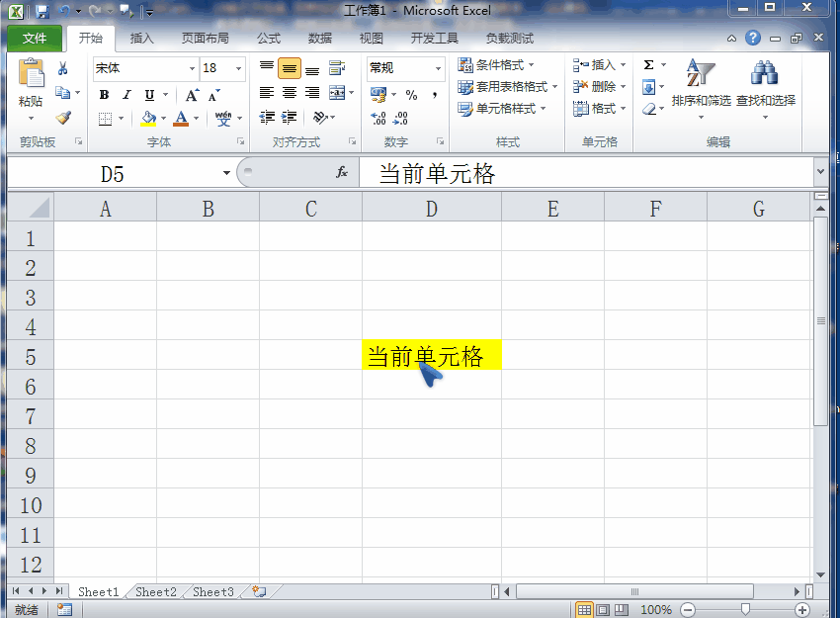
Task: Activate the Format Painter brush
Action: [x=63, y=117]
